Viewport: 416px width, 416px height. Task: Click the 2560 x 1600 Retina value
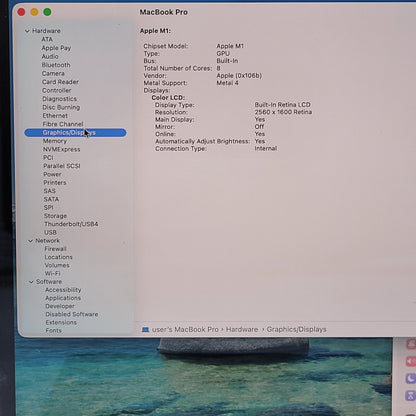coord(283,112)
